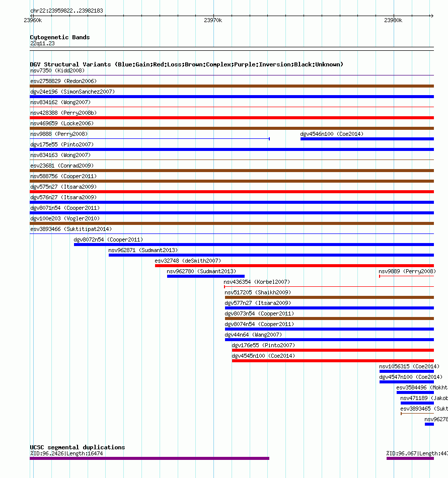Image resolution: width=448 pixels, height=478 pixels.
Task: Select the esv23681 (Conrad2009) label
Action: (x=62, y=166)
